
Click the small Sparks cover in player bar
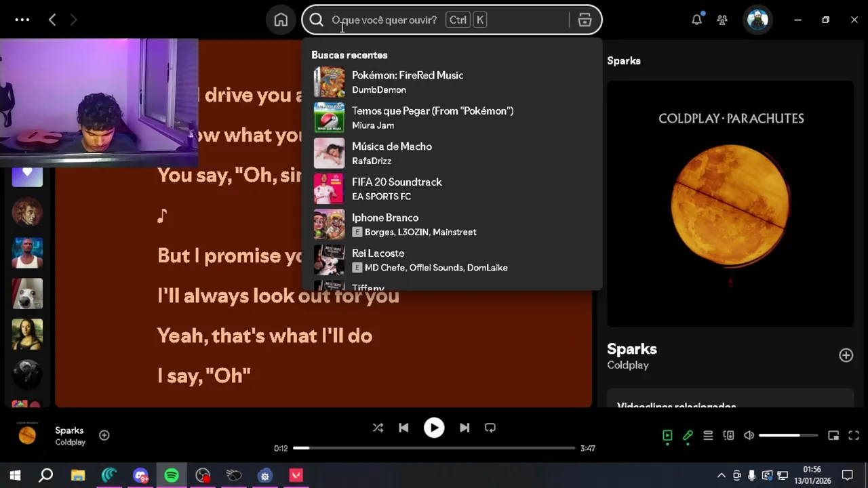(27, 436)
